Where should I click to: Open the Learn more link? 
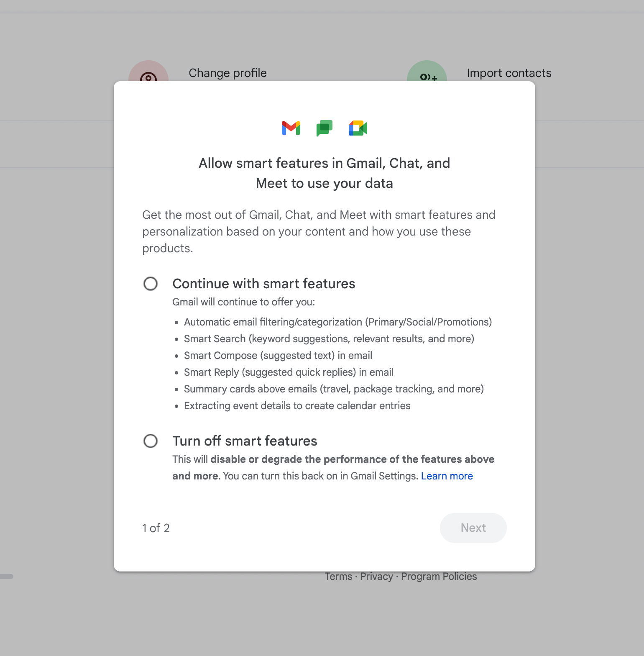pos(447,476)
